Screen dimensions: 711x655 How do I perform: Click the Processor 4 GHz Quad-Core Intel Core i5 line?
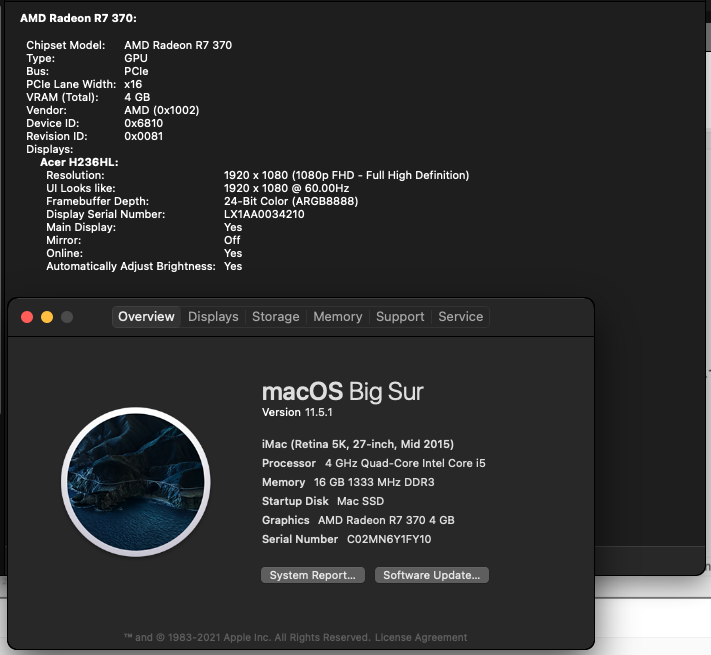[374, 463]
